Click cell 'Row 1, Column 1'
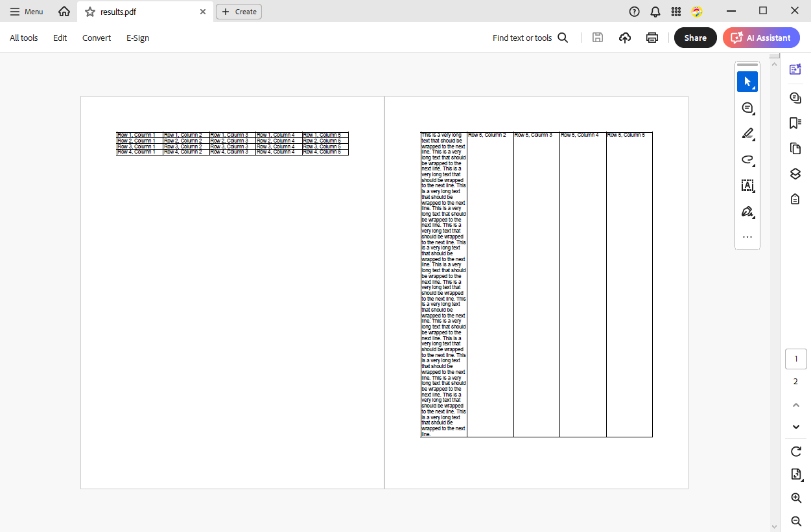 point(139,135)
